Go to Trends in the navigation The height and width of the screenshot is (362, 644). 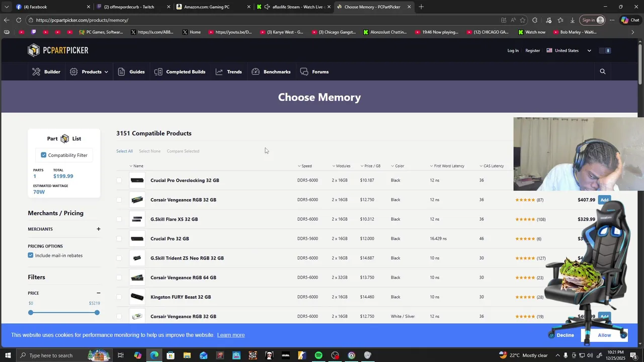(x=228, y=72)
